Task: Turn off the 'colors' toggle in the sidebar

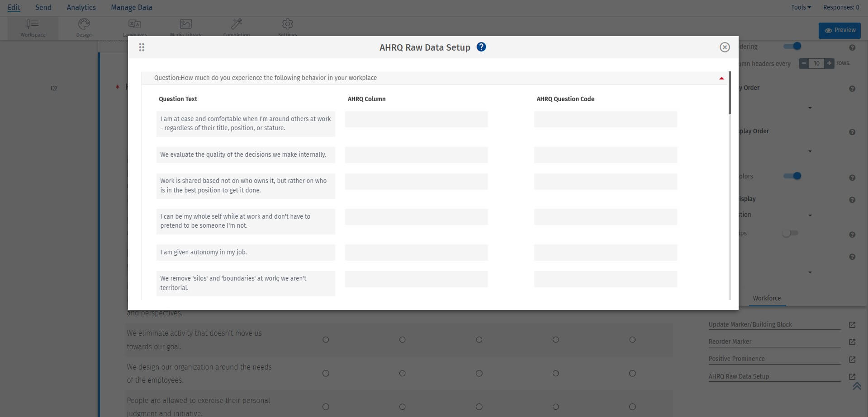Action: coord(792,176)
